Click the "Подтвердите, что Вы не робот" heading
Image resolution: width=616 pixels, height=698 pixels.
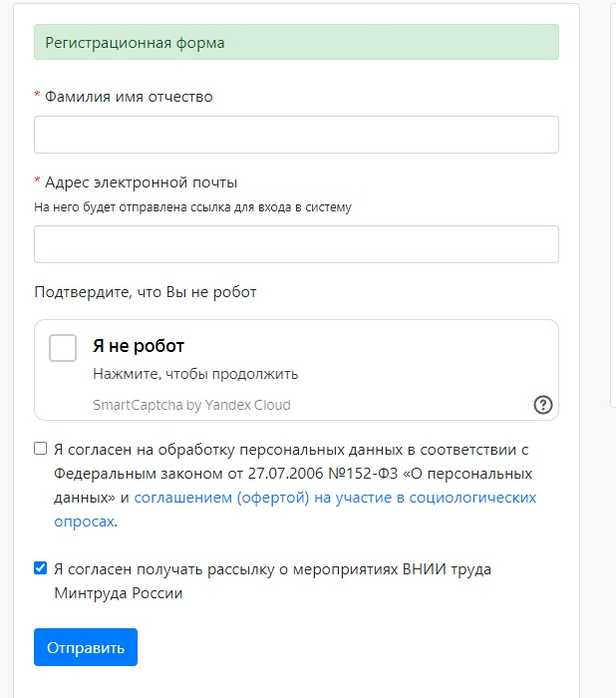click(146, 292)
